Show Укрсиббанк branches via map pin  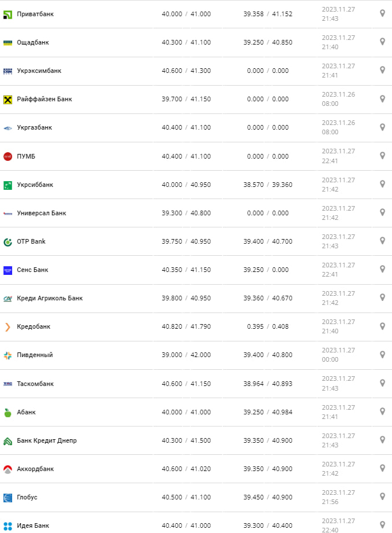382,184
